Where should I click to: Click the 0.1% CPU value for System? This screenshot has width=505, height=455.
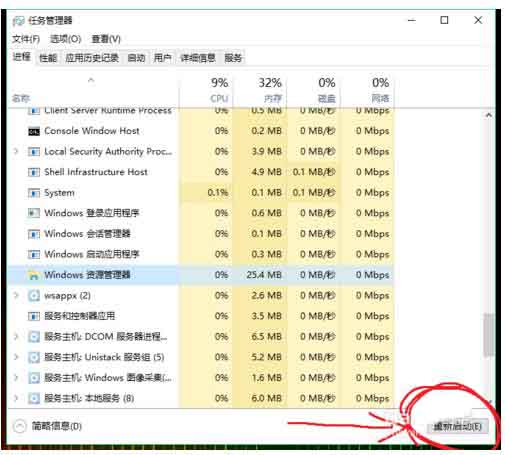[218, 193]
